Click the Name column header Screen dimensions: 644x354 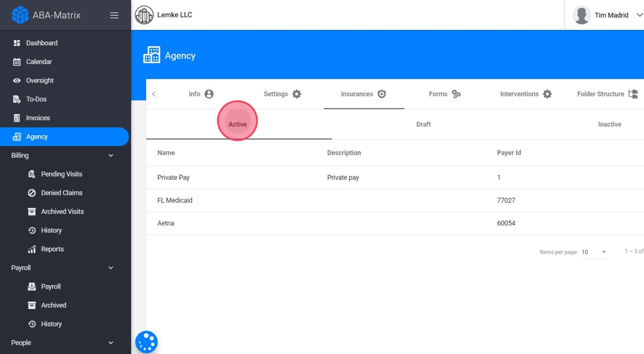(166, 153)
